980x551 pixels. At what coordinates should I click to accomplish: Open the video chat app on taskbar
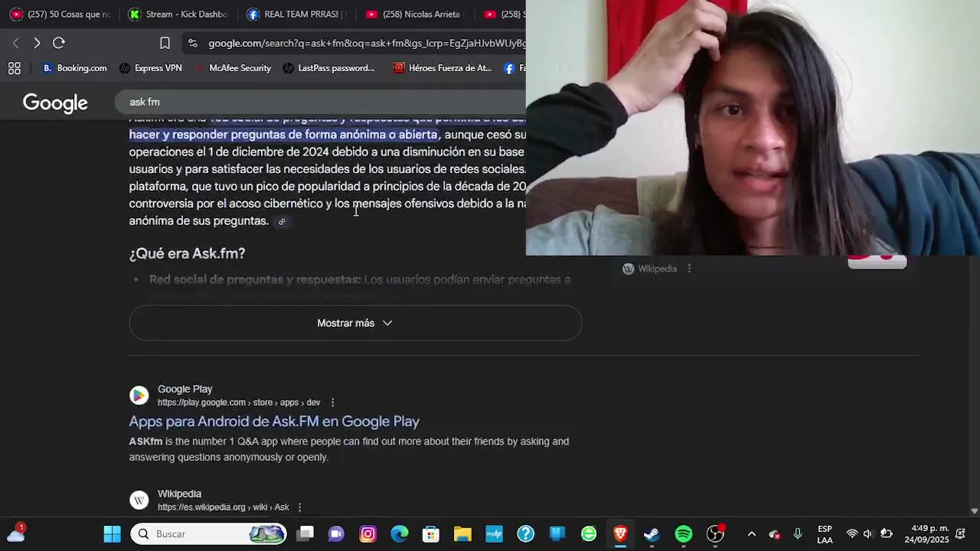pos(336,533)
